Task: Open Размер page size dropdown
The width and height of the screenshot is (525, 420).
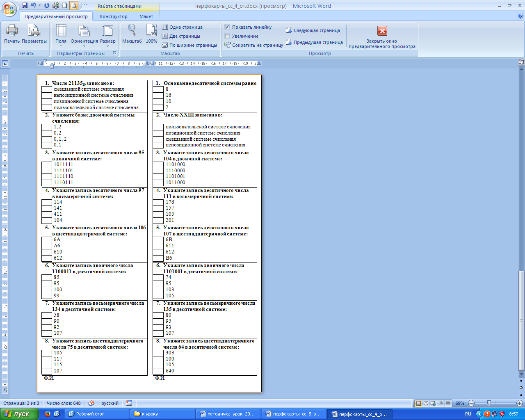Action: tap(108, 35)
